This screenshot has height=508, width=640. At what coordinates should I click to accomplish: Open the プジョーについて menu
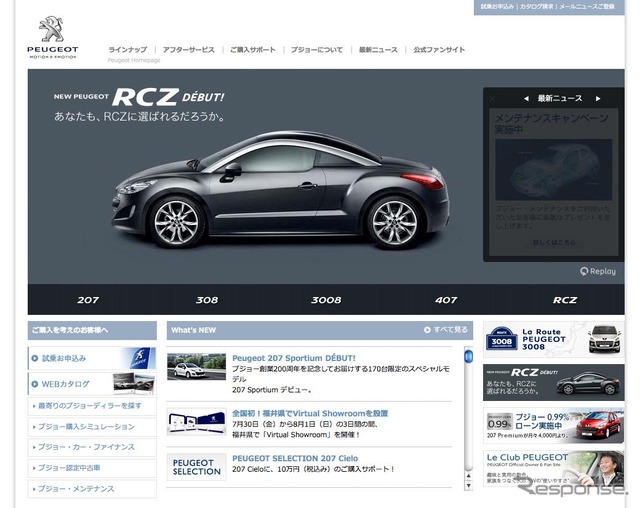[x=317, y=49]
